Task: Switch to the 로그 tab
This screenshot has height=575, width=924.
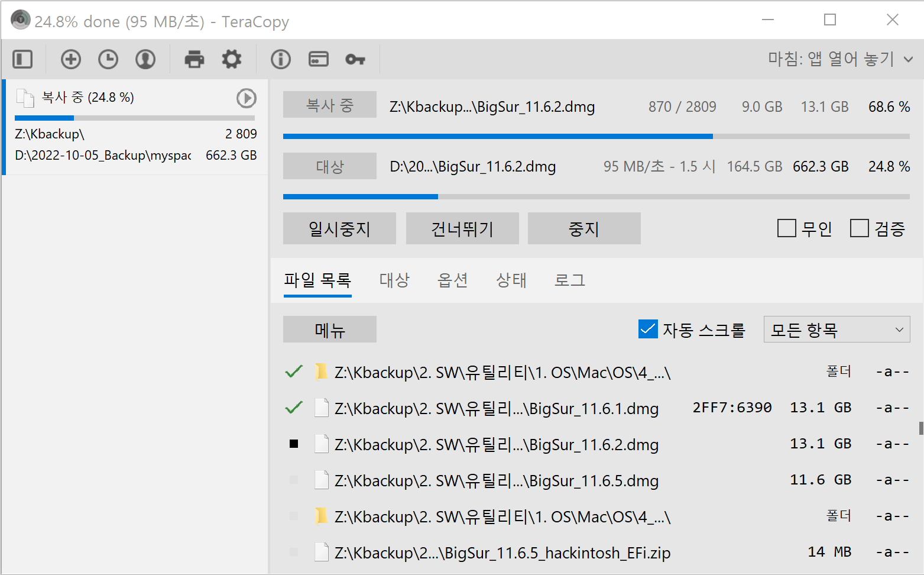Action: (570, 280)
